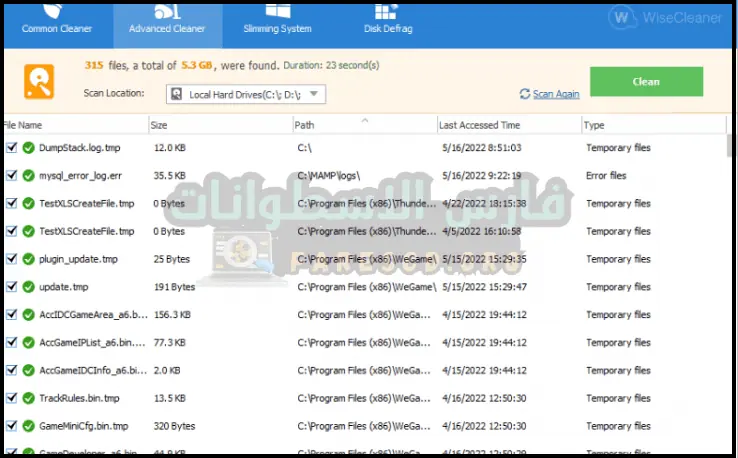The width and height of the screenshot is (738, 458).
Task: Click the WiseCleaner logo
Action: coord(665,18)
